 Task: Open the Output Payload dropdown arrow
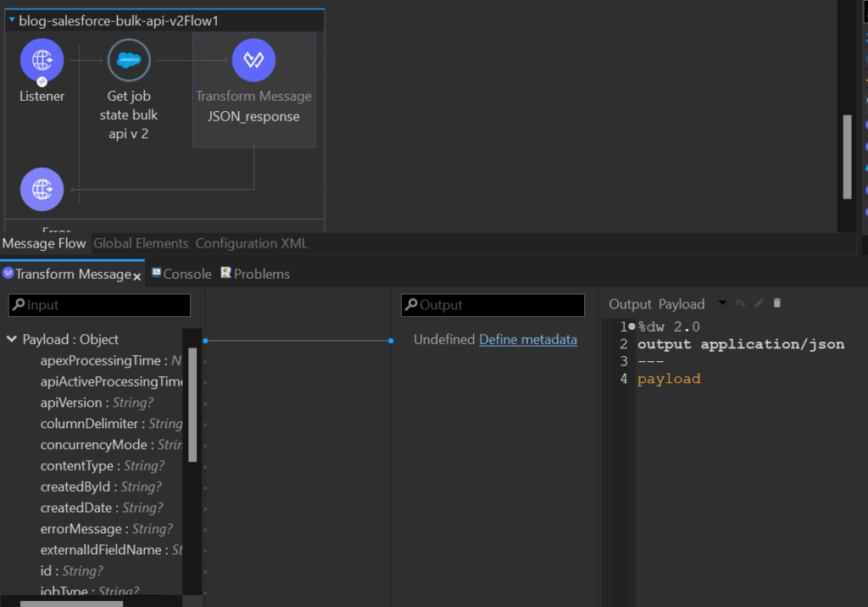[x=723, y=303]
